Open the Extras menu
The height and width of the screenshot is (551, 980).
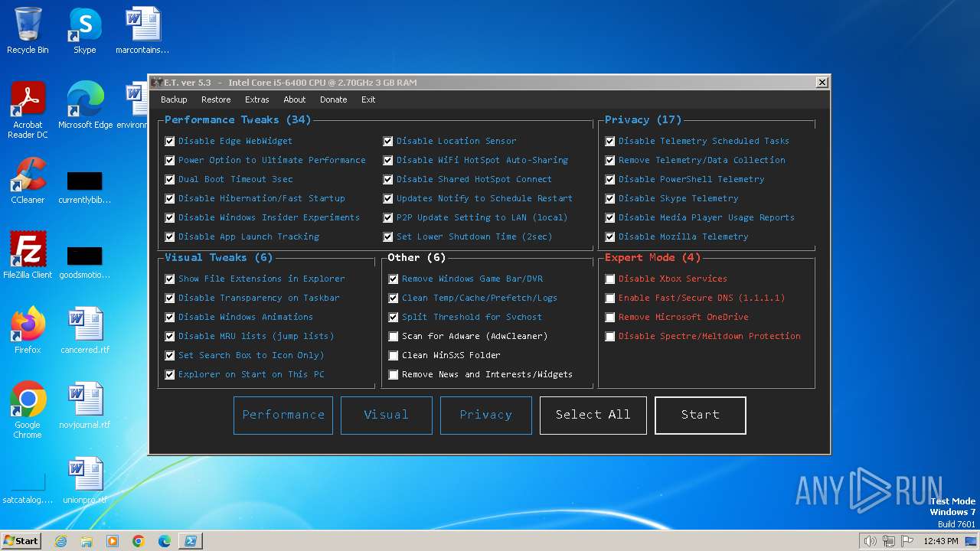[256, 99]
